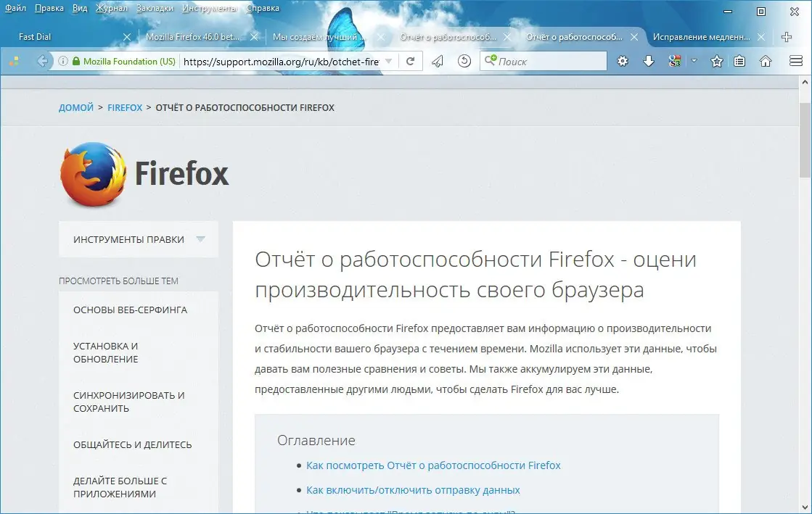
Task: Expand the URL autocomplete dropdown arrow
Action: [x=390, y=62]
